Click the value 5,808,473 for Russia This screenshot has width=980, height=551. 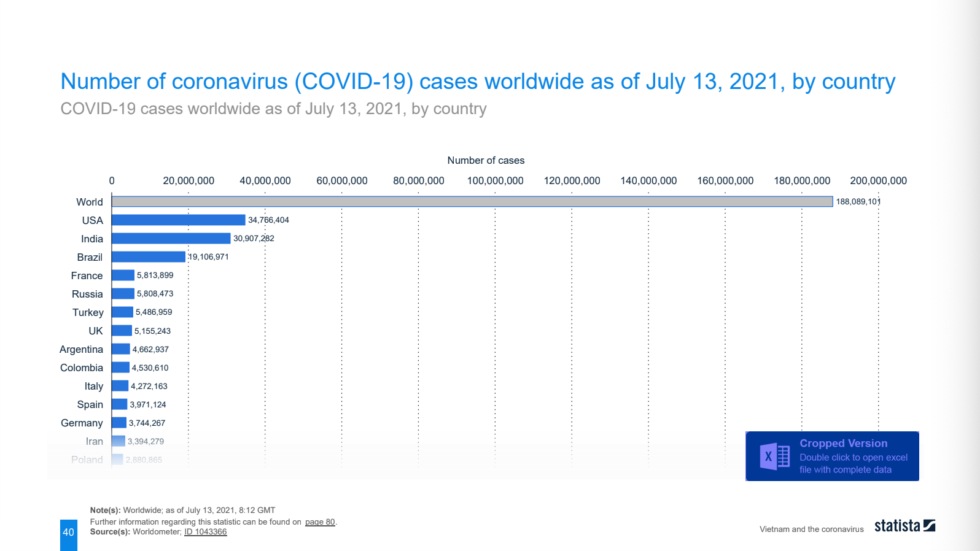(155, 294)
